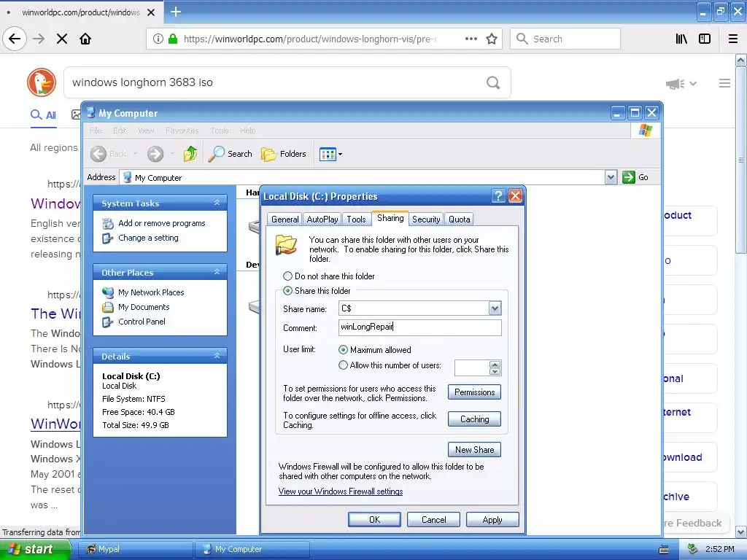Open browser hamburger menu
Screen dimensions: 747x560
coord(733,39)
